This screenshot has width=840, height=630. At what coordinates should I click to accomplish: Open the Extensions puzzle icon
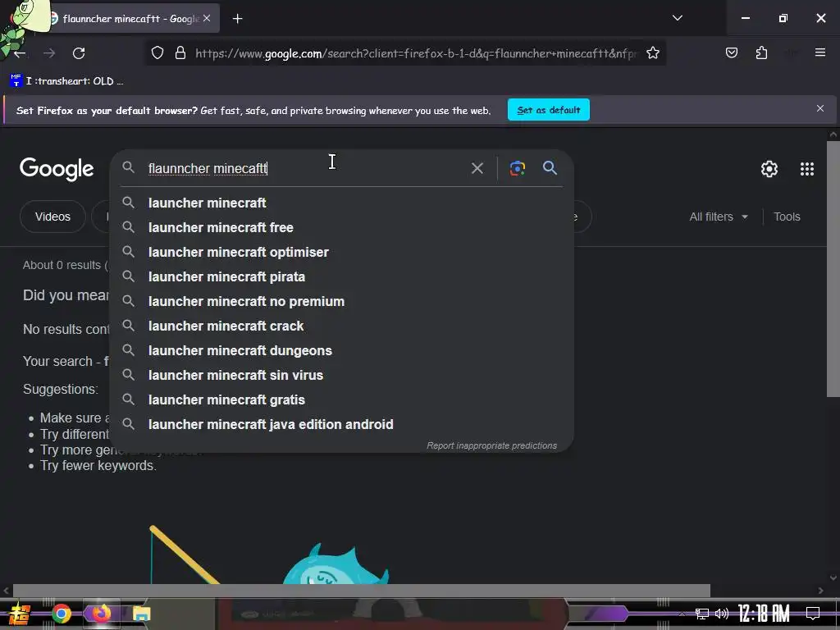761,52
